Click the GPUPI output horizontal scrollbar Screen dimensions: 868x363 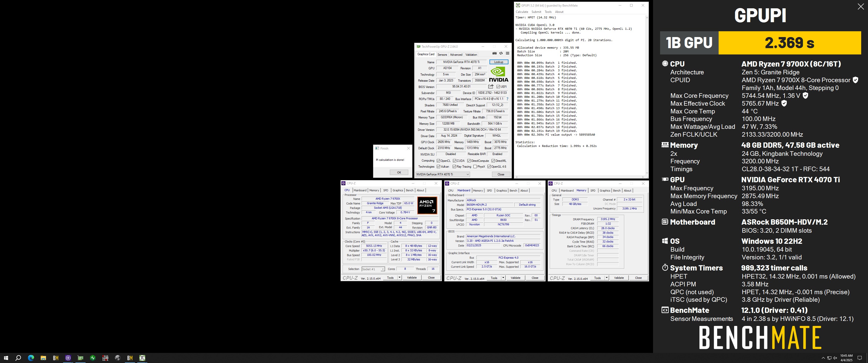click(x=580, y=177)
